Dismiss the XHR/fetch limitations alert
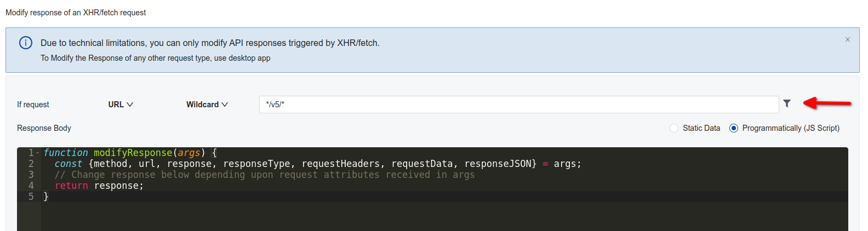The width and height of the screenshot is (868, 231). (847, 39)
